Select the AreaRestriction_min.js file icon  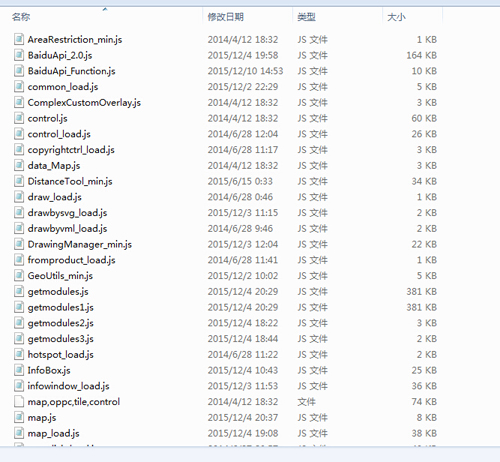19,39
